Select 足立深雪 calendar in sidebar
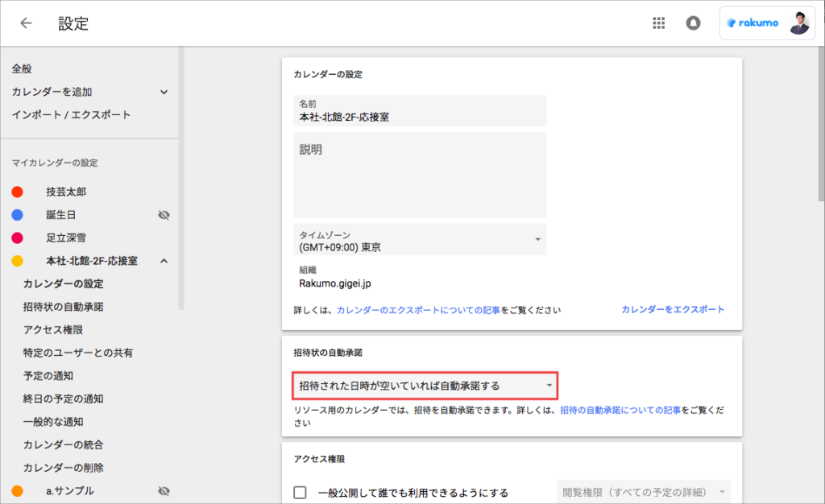 (66, 238)
